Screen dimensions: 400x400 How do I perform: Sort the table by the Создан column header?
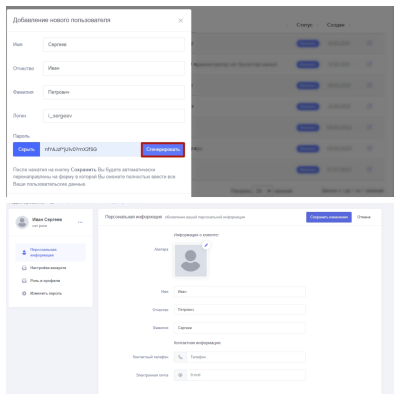(x=335, y=25)
